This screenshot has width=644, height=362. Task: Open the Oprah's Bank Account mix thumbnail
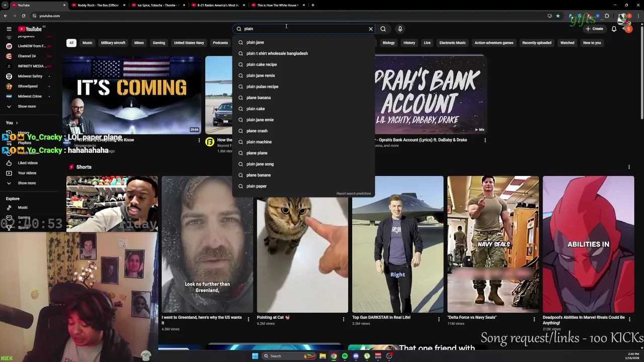pos(430,95)
